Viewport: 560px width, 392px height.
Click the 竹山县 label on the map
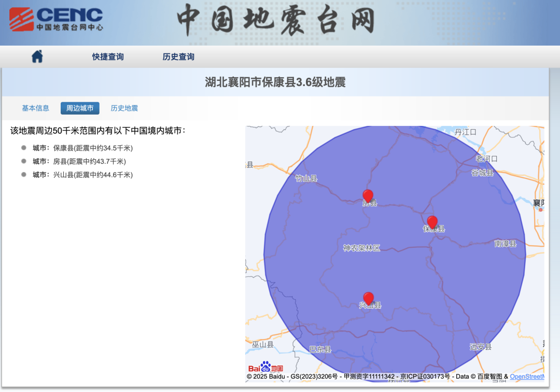(306, 178)
